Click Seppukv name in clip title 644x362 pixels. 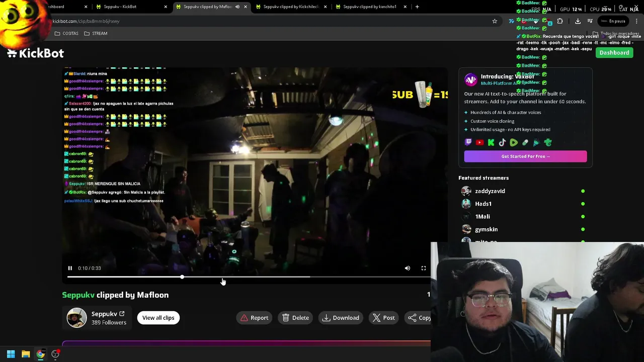point(78,295)
